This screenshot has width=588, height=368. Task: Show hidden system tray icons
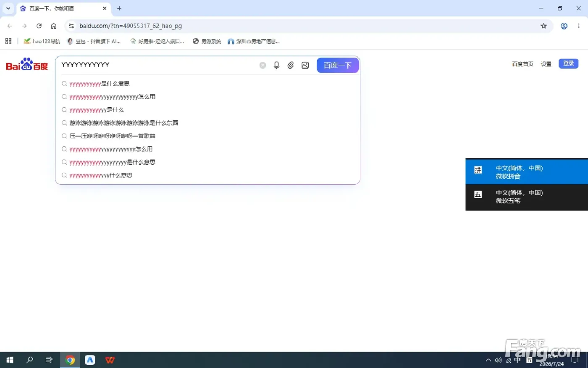point(488,360)
